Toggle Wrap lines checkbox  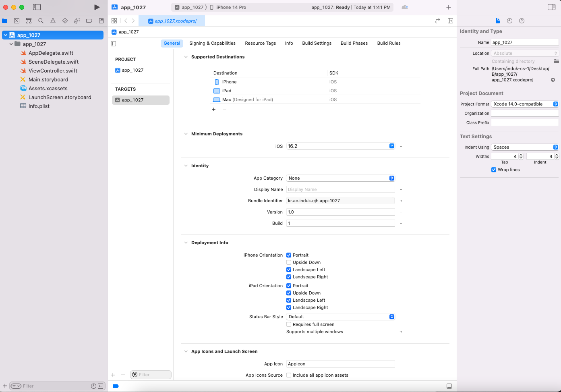pos(494,170)
